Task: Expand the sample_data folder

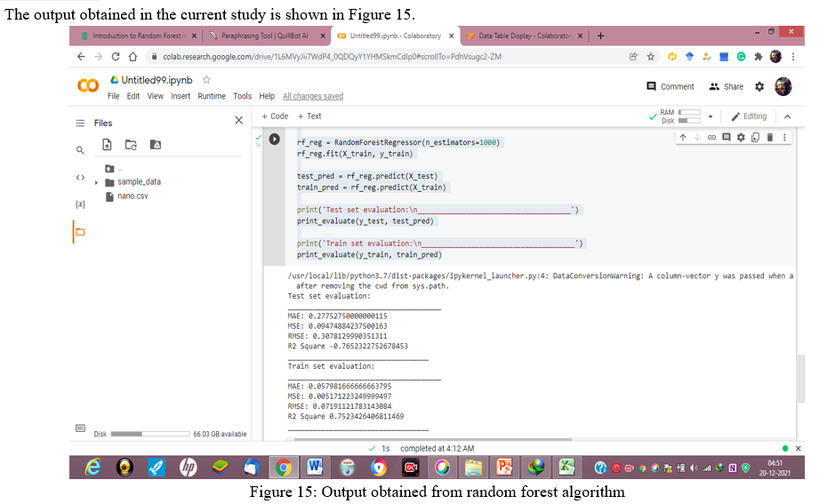Action: click(x=96, y=182)
